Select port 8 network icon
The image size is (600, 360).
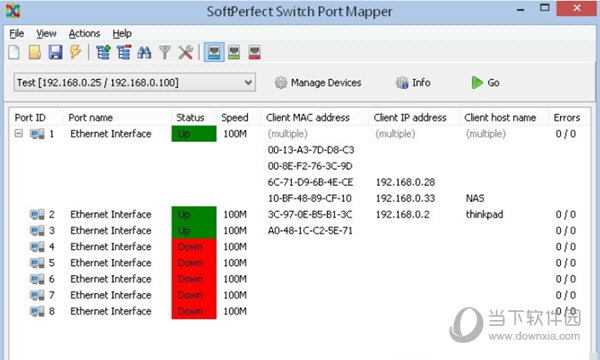pyautogui.click(x=37, y=311)
